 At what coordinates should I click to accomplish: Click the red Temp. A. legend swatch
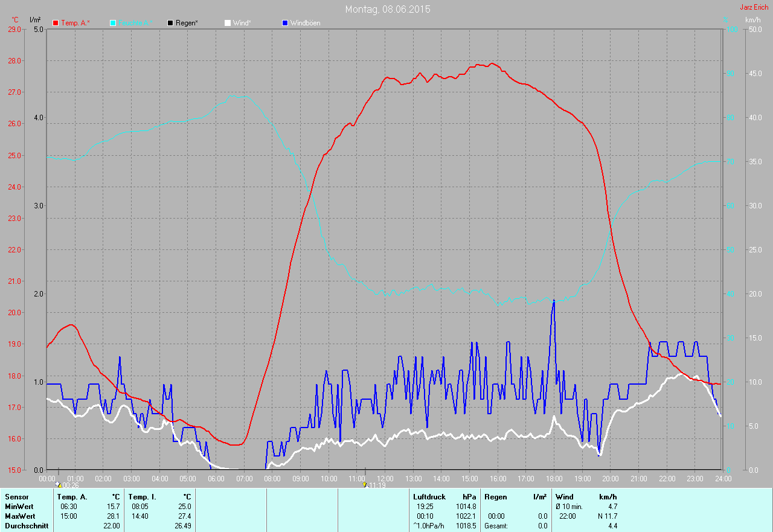[x=56, y=23]
